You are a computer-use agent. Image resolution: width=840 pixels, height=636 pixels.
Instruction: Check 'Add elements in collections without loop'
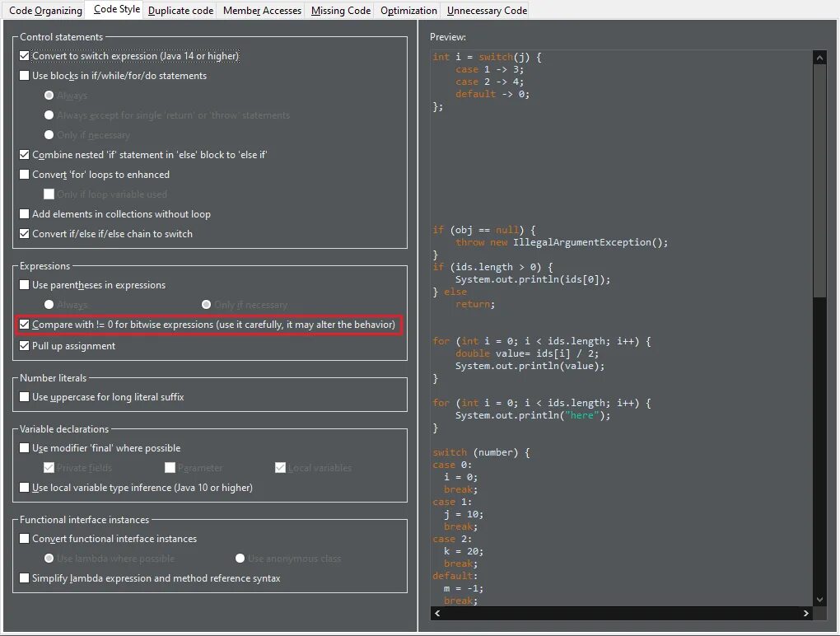(25, 213)
